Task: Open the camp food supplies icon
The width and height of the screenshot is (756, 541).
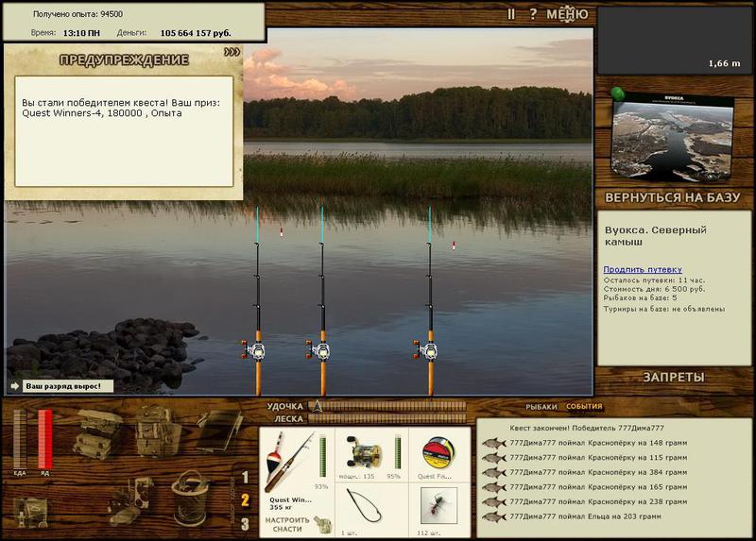Action: click(x=30, y=512)
